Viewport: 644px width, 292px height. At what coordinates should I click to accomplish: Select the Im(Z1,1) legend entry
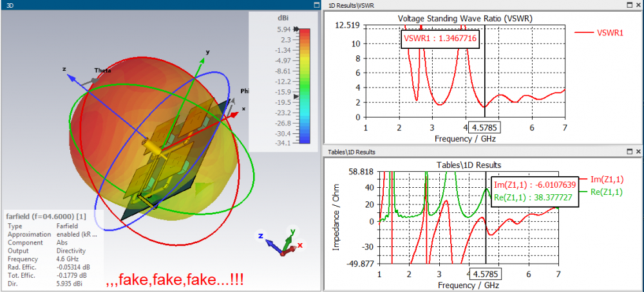pos(601,179)
